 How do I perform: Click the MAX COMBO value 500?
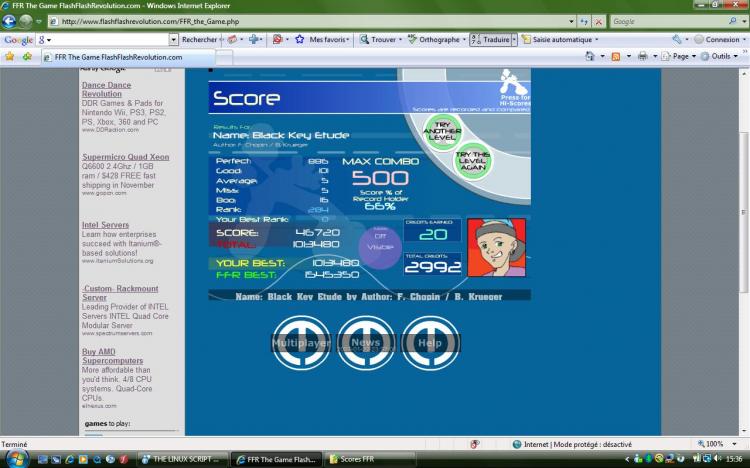380,178
